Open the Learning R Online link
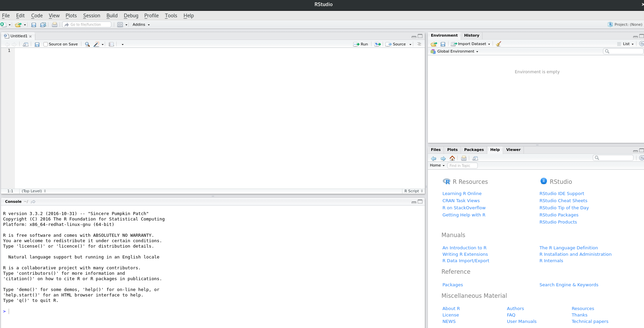 [462, 194]
